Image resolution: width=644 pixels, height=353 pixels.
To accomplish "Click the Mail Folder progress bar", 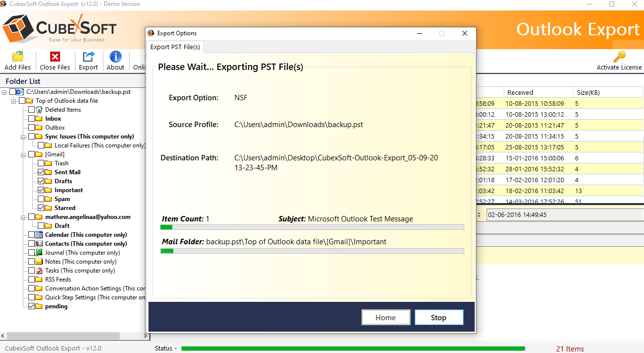I will [312, 251].
